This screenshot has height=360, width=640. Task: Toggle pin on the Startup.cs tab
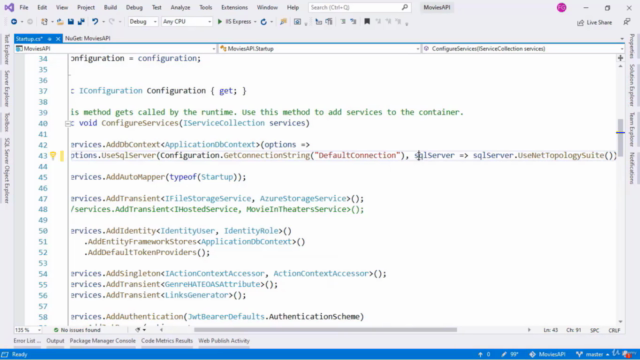(x=49, y=39)
